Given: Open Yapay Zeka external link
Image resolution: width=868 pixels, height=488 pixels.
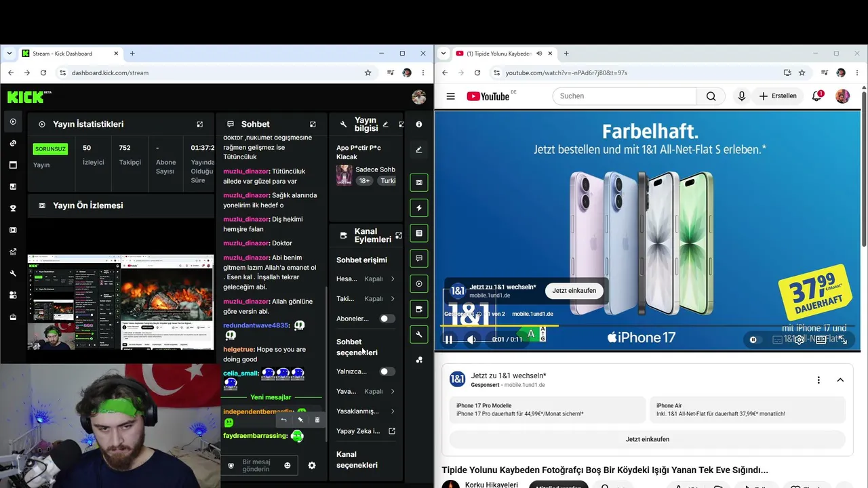Looking at the screenshot, I should tap(366, 431).
